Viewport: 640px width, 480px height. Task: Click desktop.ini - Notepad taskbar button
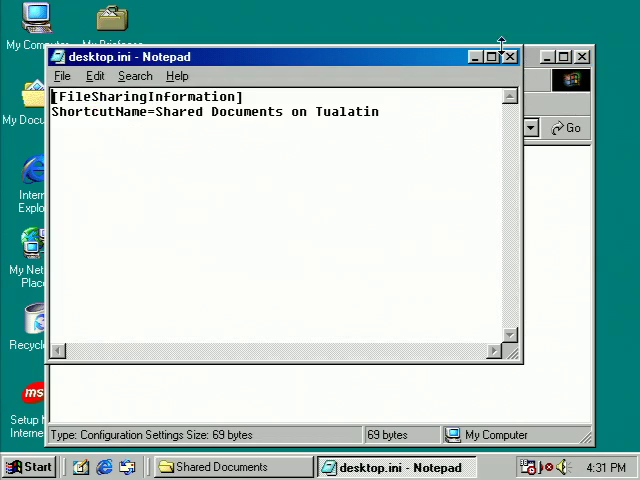[396, 467]
